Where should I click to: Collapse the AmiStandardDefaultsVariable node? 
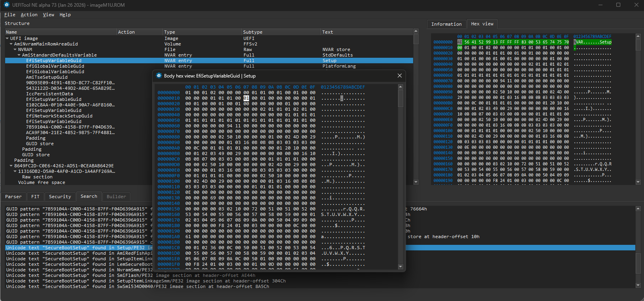coord(19,55)
